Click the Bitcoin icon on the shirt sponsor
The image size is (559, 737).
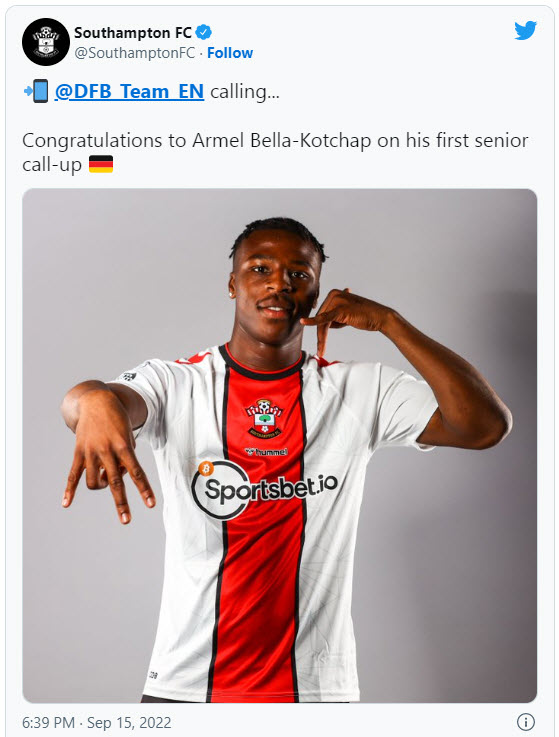[x=206, y=468]
